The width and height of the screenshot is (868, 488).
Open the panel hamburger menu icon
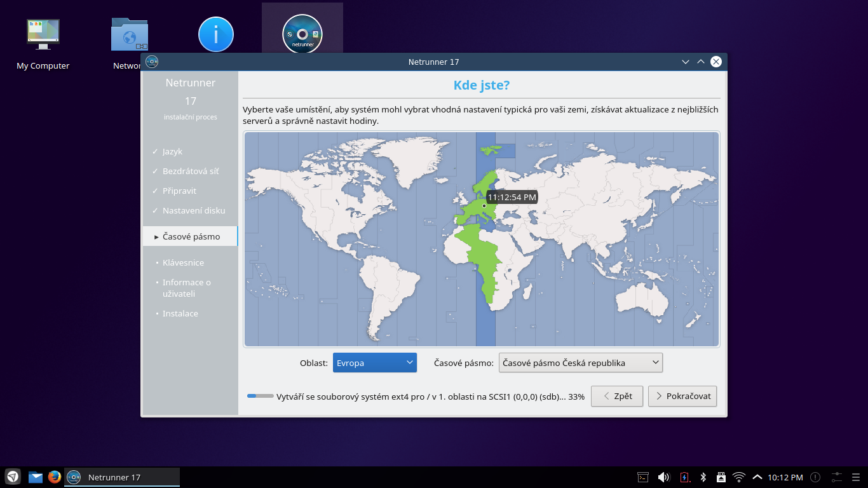(x=855, y=477)
